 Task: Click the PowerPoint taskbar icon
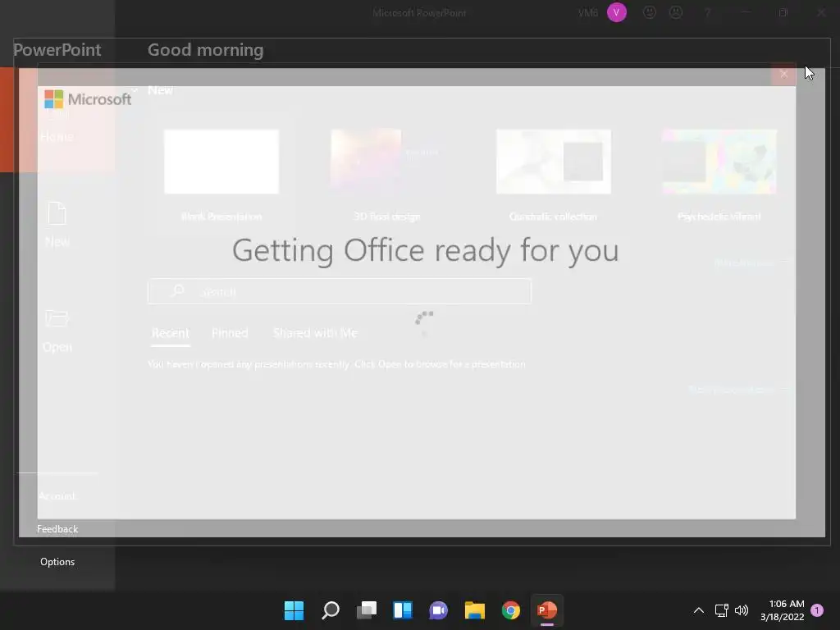pyautogui.click(x=547, y=610)
